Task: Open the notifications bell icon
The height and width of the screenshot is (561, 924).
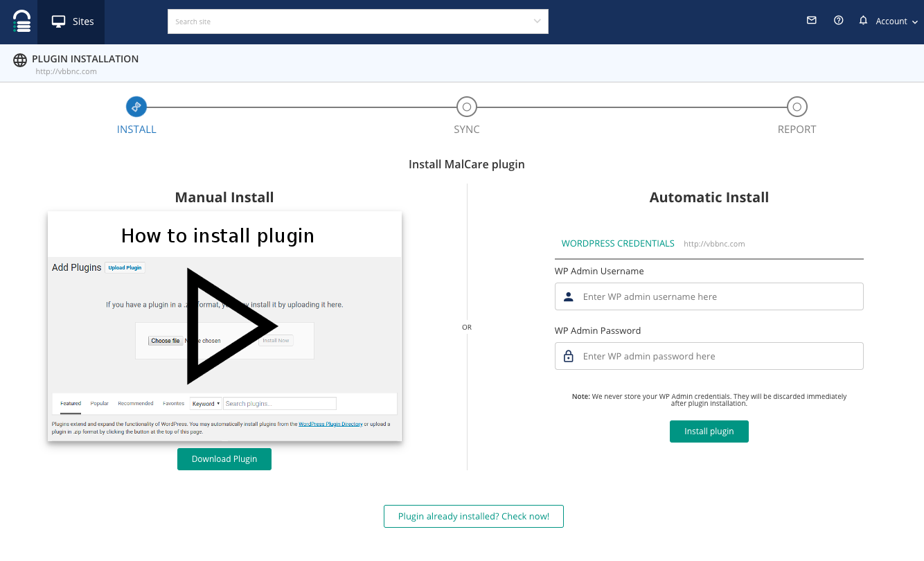Action: tap(863, 21)
